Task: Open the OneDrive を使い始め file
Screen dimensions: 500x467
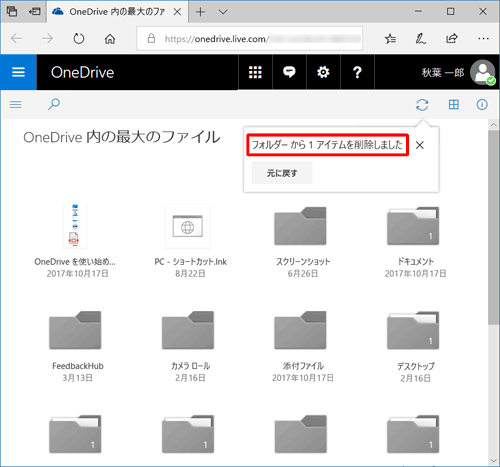Action: tap(75, 239)
